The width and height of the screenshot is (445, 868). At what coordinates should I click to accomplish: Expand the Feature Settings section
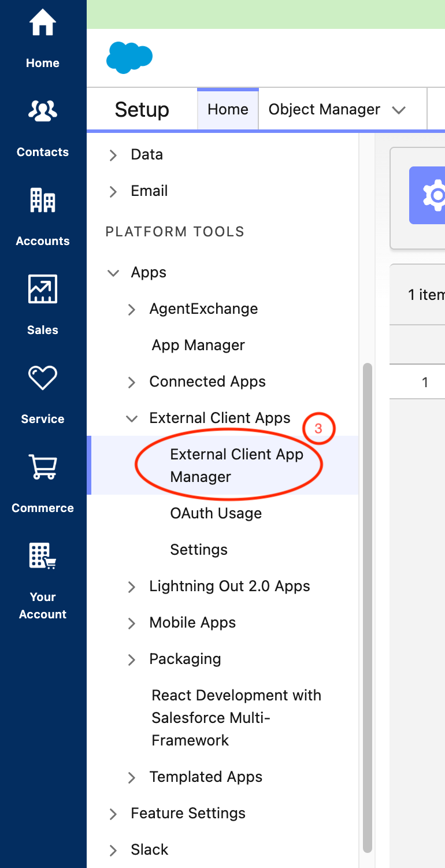113,814
